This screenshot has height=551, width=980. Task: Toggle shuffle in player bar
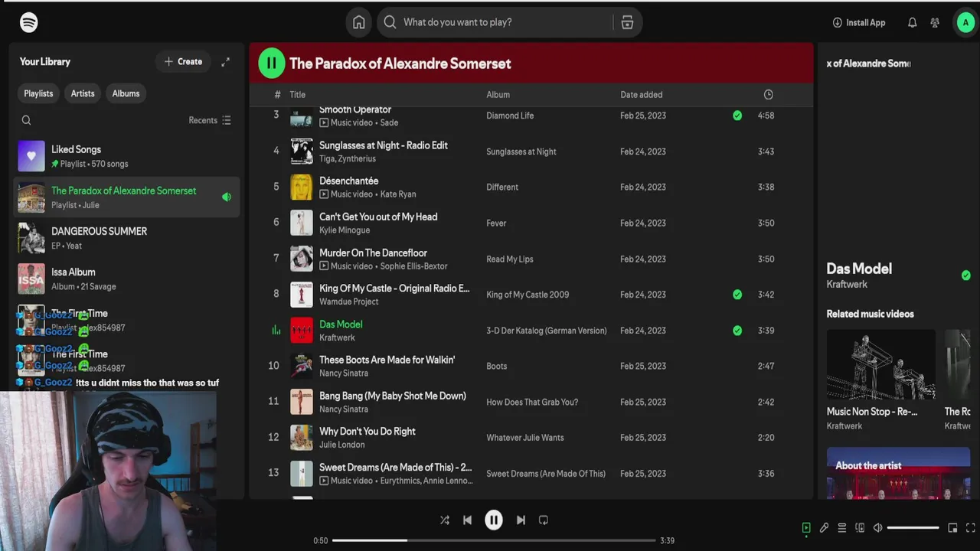(x=444, y=520)
